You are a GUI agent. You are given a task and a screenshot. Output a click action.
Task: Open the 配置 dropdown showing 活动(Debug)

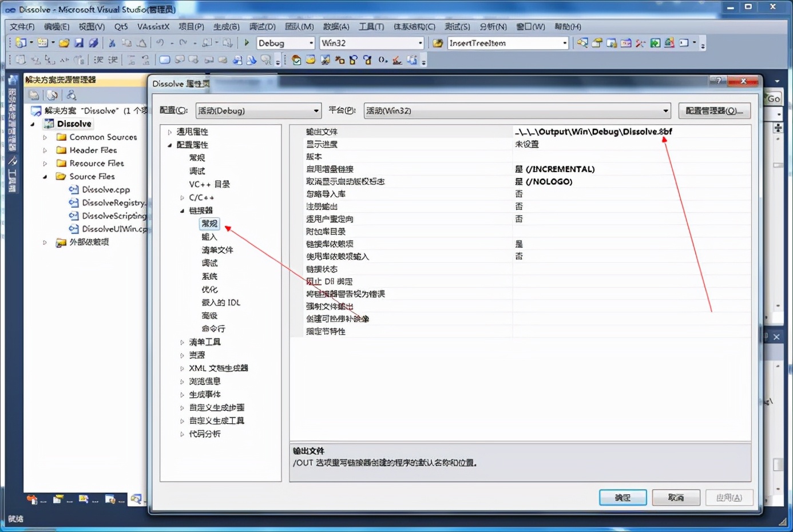point(258,110)
